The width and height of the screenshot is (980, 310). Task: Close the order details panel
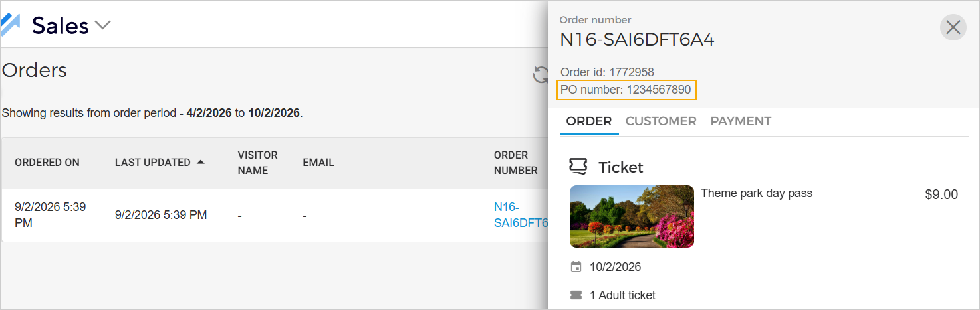953,27
